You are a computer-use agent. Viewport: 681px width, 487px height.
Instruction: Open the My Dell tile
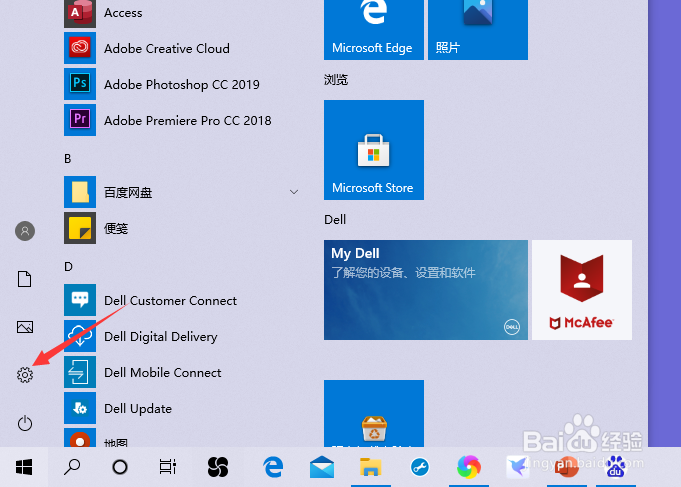pyautogui.click(x=426, y=290)
